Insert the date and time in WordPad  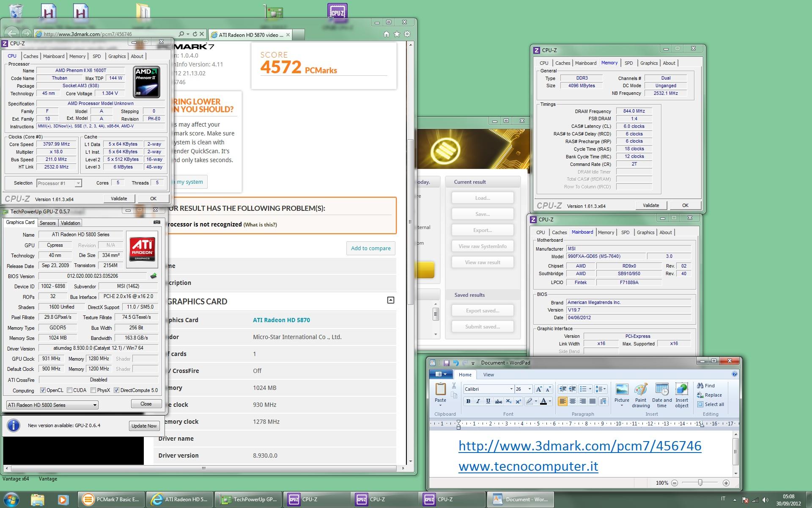point(662,395)
